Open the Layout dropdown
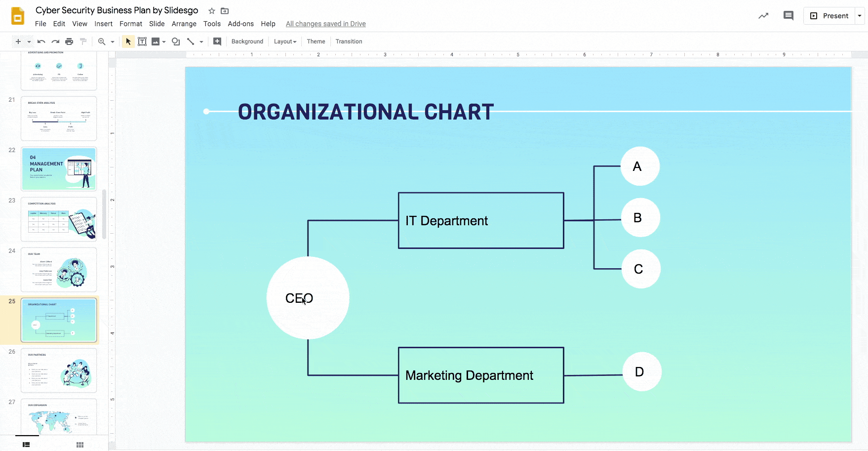868x451 pixels. coord(285,41)
